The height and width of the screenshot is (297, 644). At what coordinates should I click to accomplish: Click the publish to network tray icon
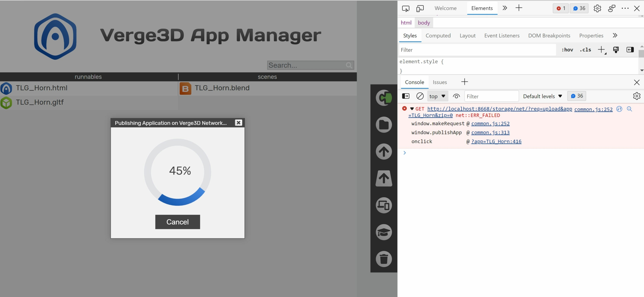tap(384, 178)
